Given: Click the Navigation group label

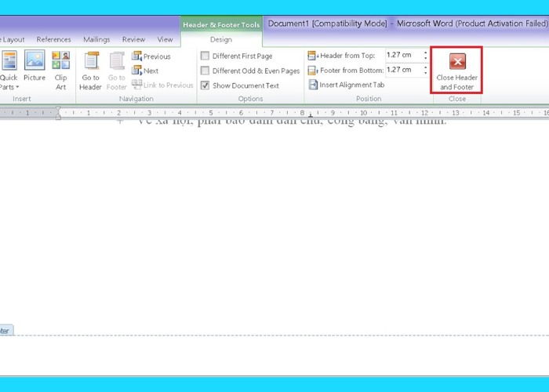Looking at the screenshot, I should tap(136, 99).
